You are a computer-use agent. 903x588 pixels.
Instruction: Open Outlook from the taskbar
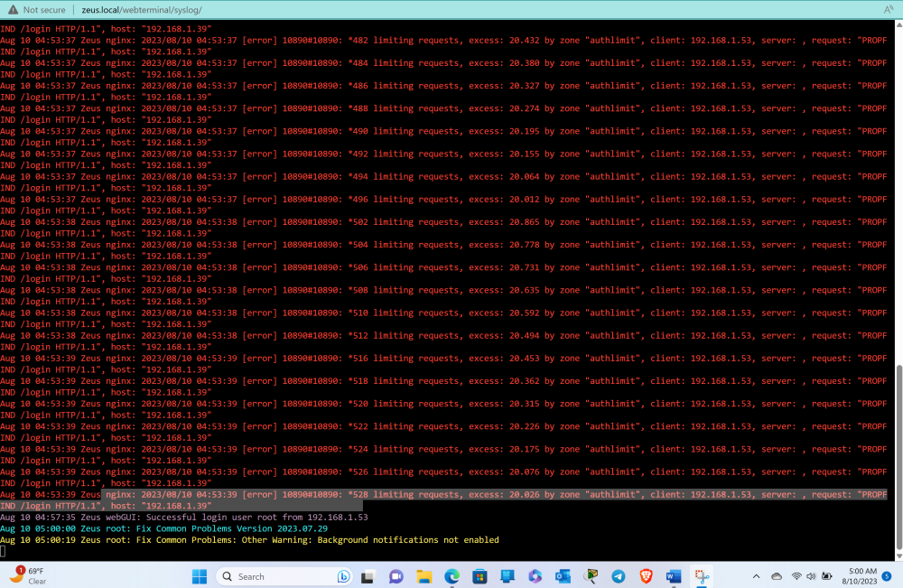pyautogui.click(x=563, y=576)
